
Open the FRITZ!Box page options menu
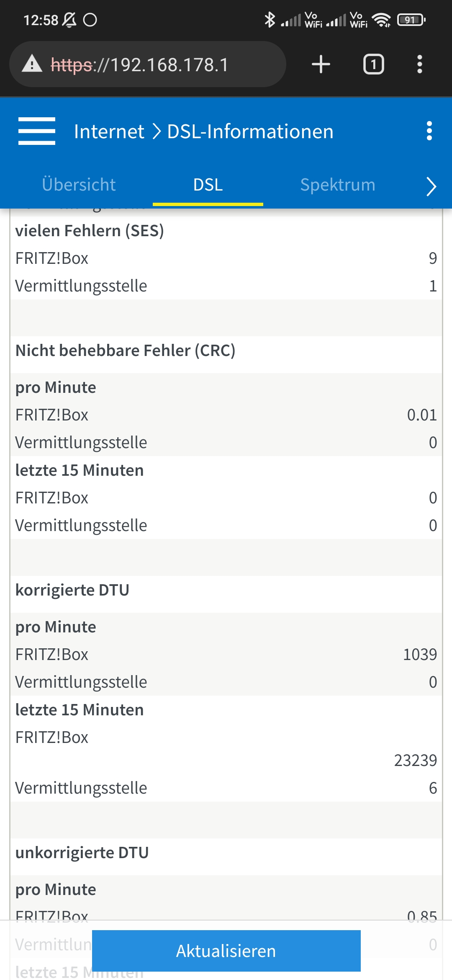[429, 131]
